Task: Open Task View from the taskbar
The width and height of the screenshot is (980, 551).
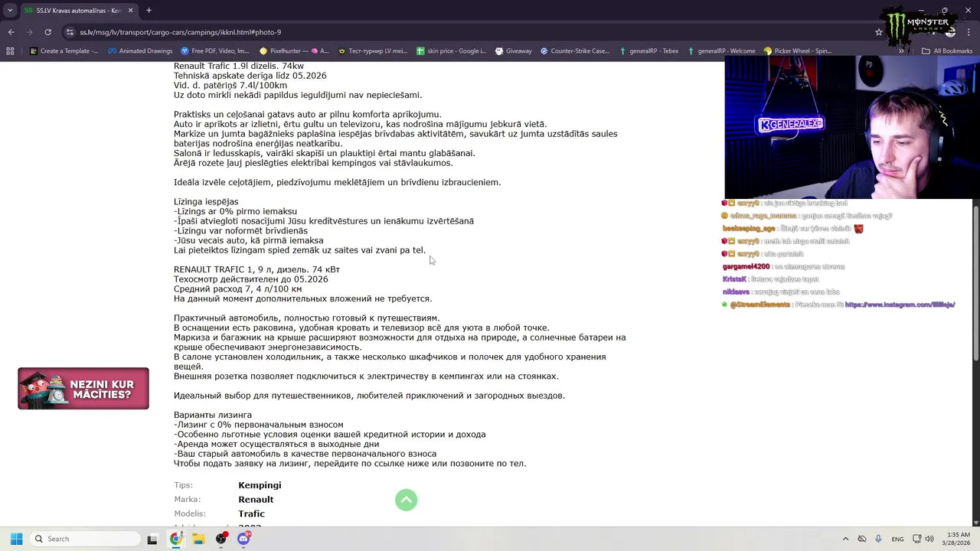Action: (x=152, y=539)
